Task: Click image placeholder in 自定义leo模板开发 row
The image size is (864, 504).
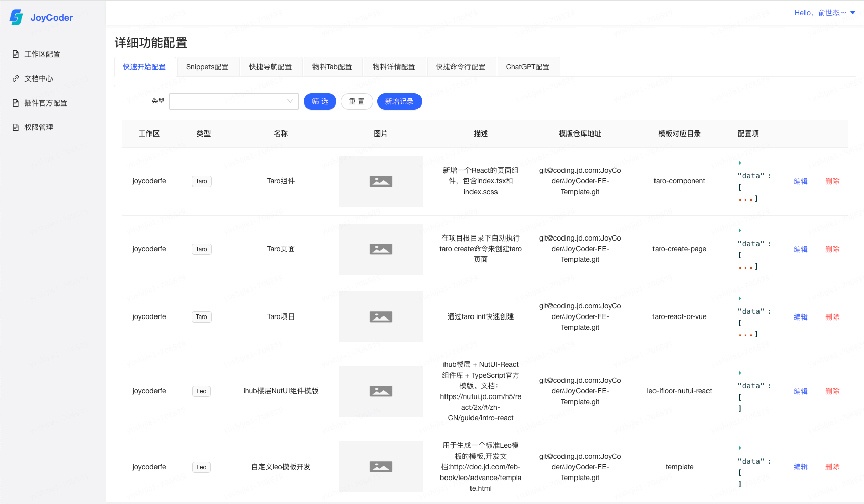Action: 381,467
